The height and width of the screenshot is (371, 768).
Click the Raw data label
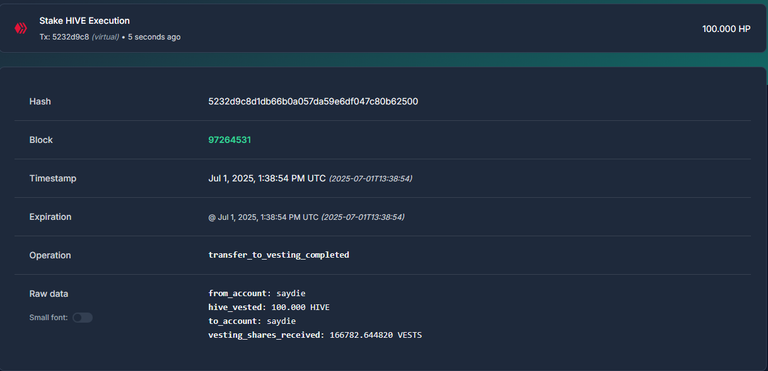click(49, 294)
